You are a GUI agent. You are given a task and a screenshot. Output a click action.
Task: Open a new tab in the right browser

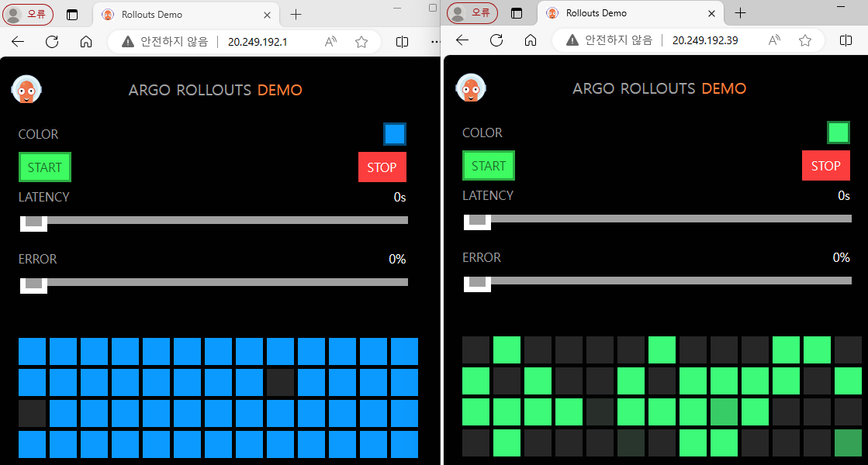[740, 13]
